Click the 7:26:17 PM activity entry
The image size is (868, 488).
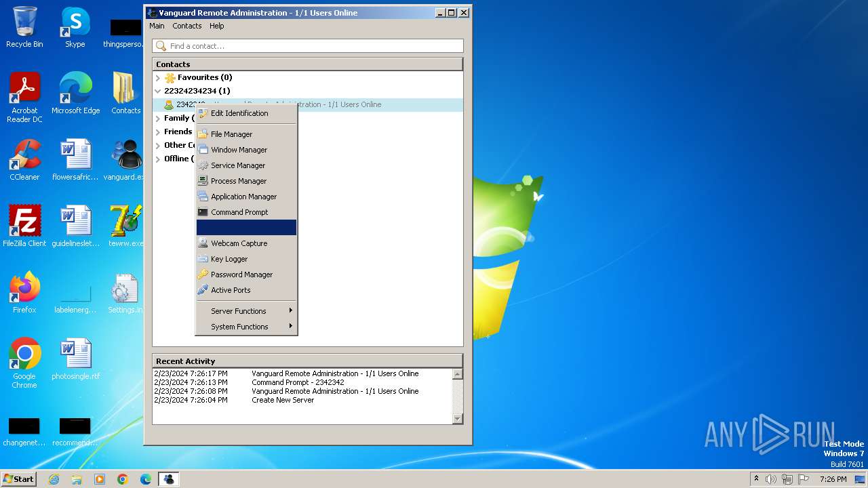[302, 373]
